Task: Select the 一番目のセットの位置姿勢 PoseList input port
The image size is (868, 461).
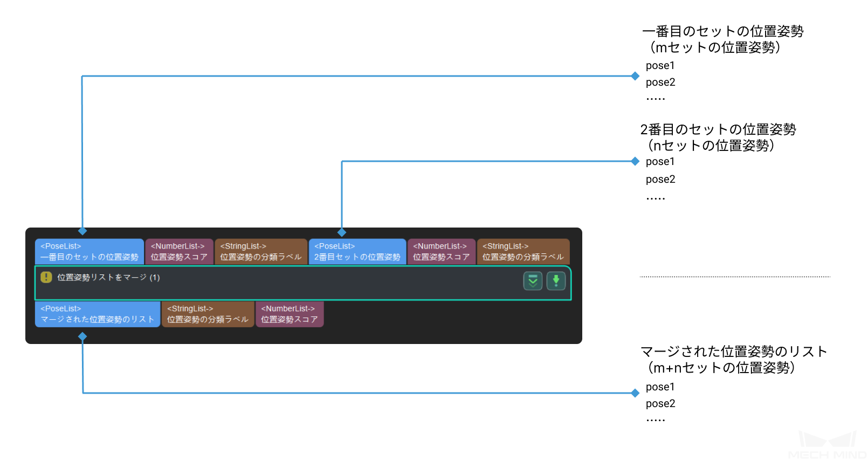Action: pos(89,252)
